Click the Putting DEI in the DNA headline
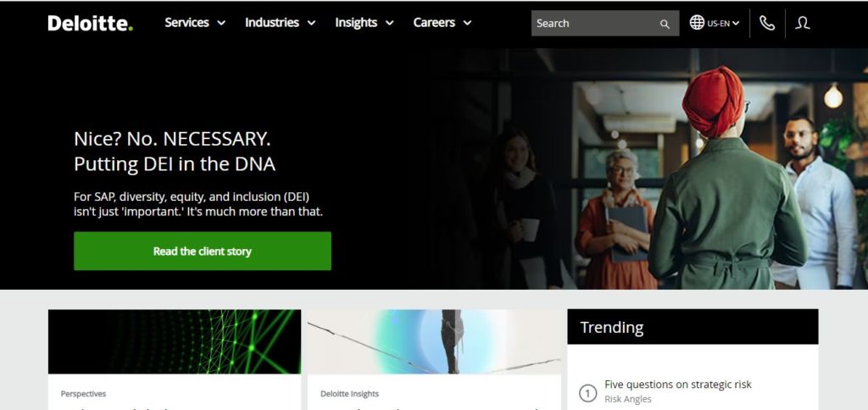Image resolution: width=868 pixels, height=410 pixels. [175, 164]
